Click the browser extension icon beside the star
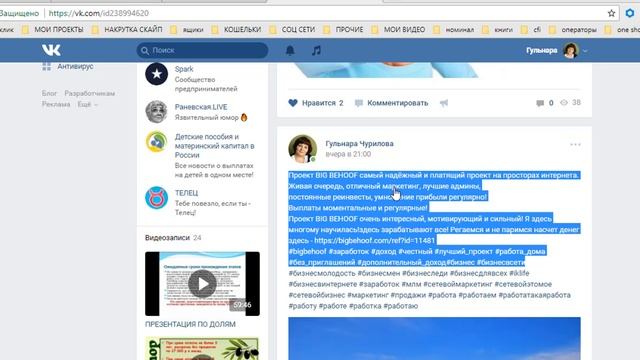 click(x=630, y=13)
